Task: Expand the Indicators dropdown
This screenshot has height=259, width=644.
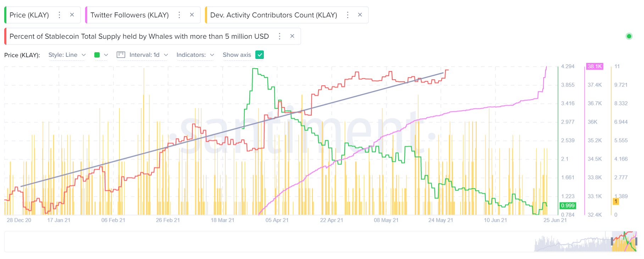Action: click(195, 55)
